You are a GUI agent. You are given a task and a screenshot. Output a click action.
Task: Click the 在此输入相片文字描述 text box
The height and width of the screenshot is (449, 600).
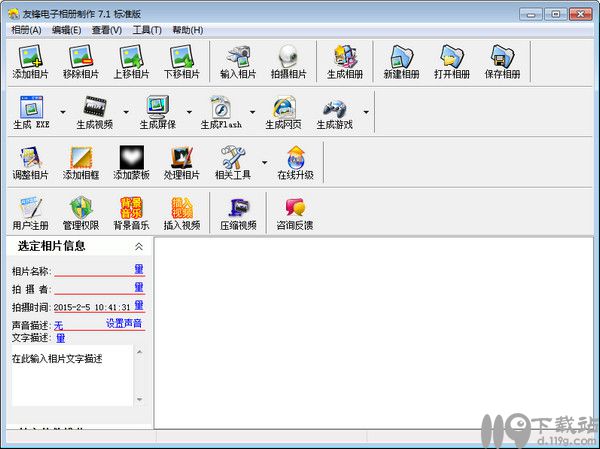[72, 375]
